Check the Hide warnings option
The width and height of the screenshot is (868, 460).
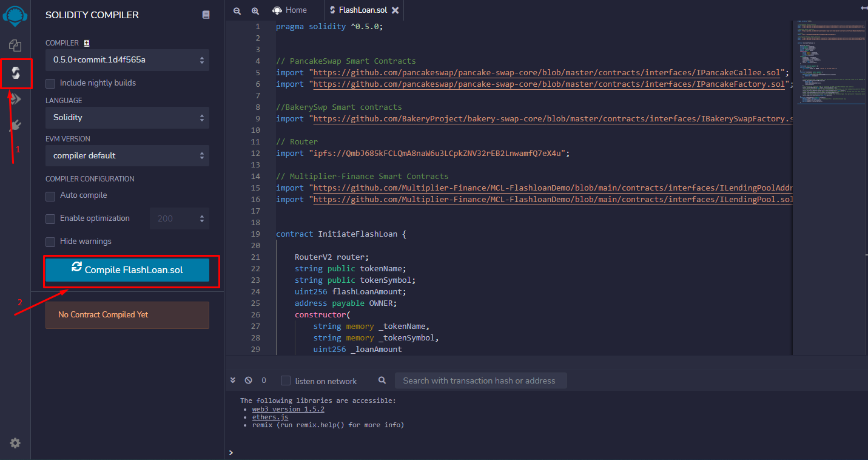50,242
